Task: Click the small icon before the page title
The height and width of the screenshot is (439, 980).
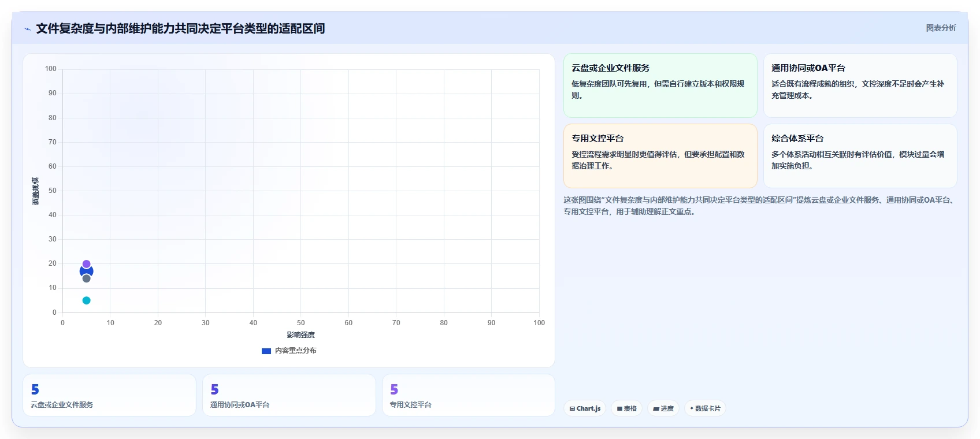Action: point(27,29)
